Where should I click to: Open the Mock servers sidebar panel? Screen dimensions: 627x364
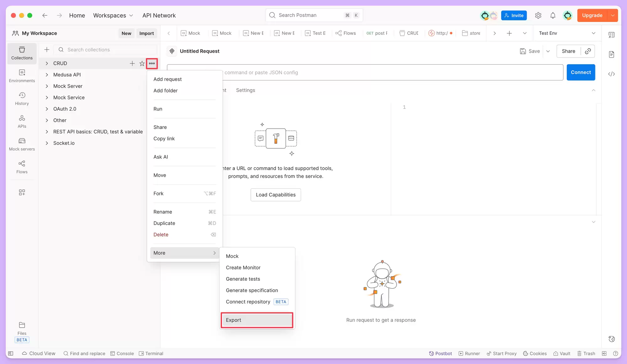coord(22,144)
